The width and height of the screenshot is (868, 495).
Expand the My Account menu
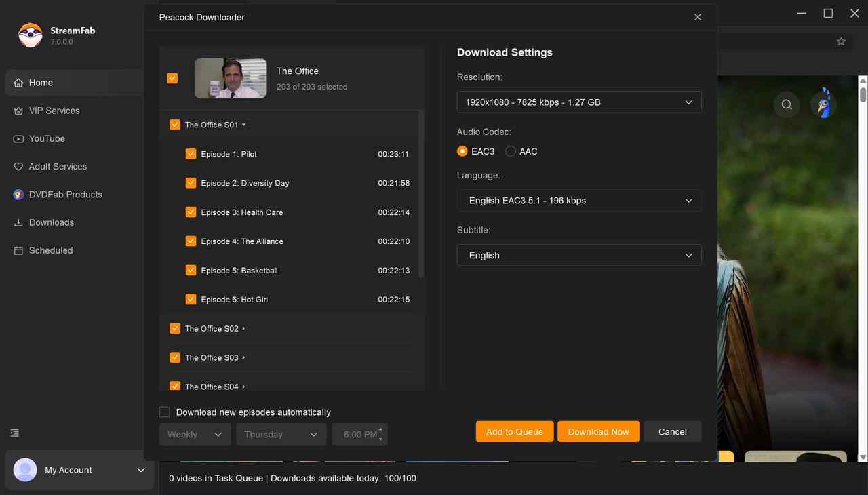(x=140, y=469)
